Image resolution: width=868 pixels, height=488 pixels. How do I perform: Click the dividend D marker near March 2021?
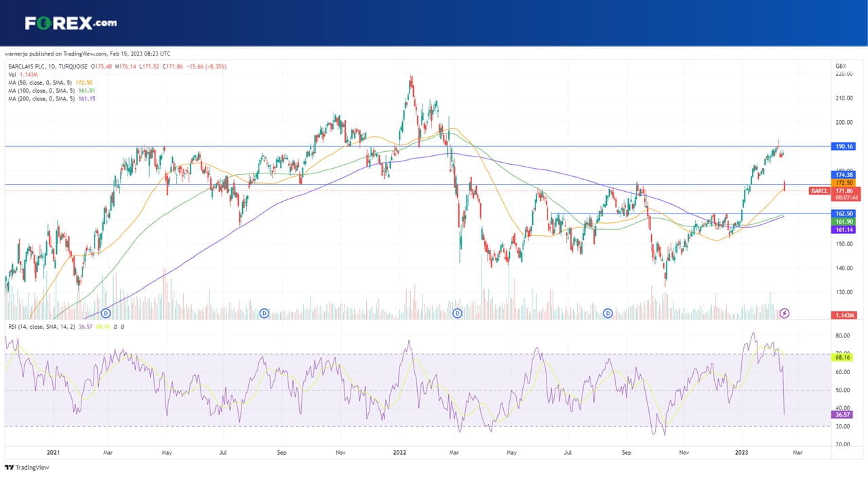point(106,313)
